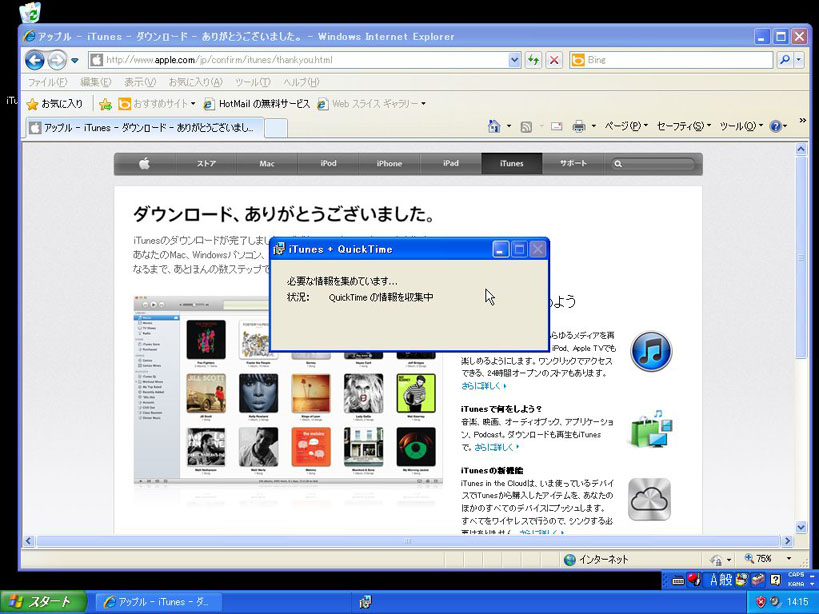This screenshot has width=819, height=614.
Task: Click the RSS feeds icon
Action: [526, 126]
